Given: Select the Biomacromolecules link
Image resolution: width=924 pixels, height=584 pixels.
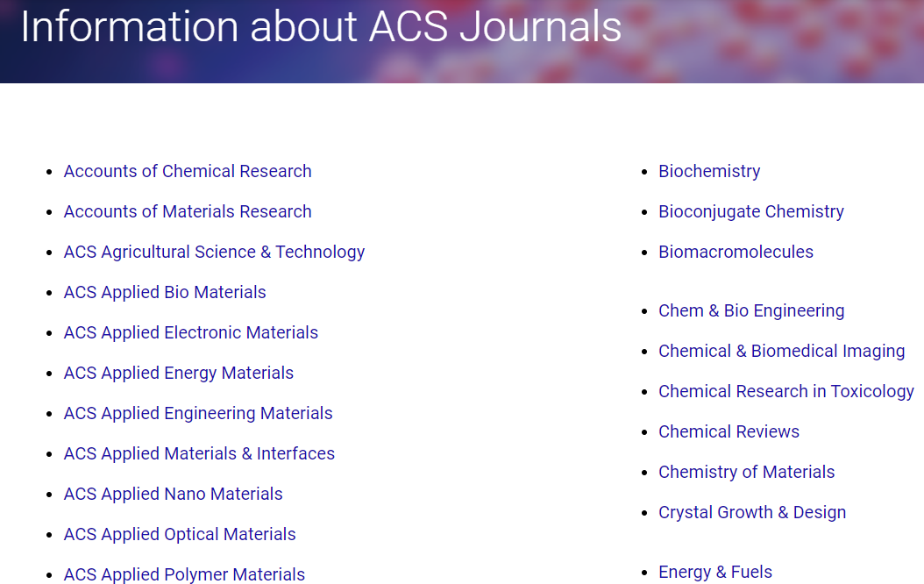Looking at the screenshot, I should click(736, 252).
